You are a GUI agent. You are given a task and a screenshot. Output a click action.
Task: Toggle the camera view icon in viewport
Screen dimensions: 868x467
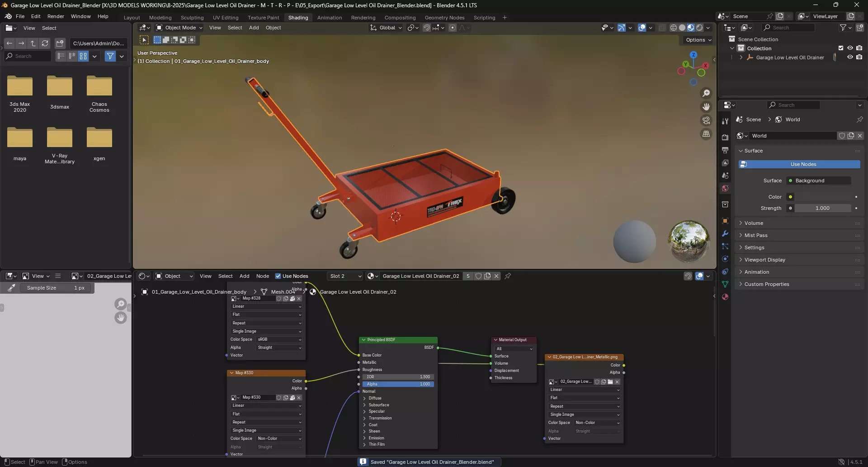point(706,120)
